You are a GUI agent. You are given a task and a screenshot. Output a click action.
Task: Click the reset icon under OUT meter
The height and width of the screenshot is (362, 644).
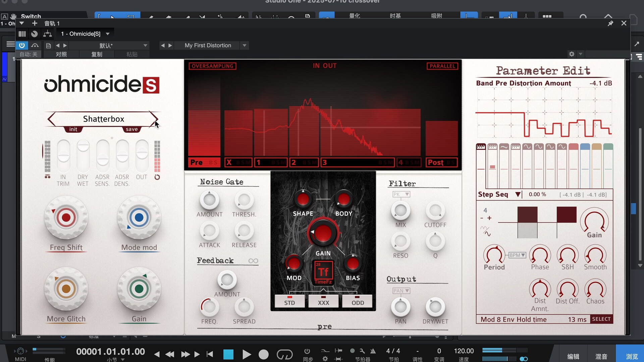157,177
